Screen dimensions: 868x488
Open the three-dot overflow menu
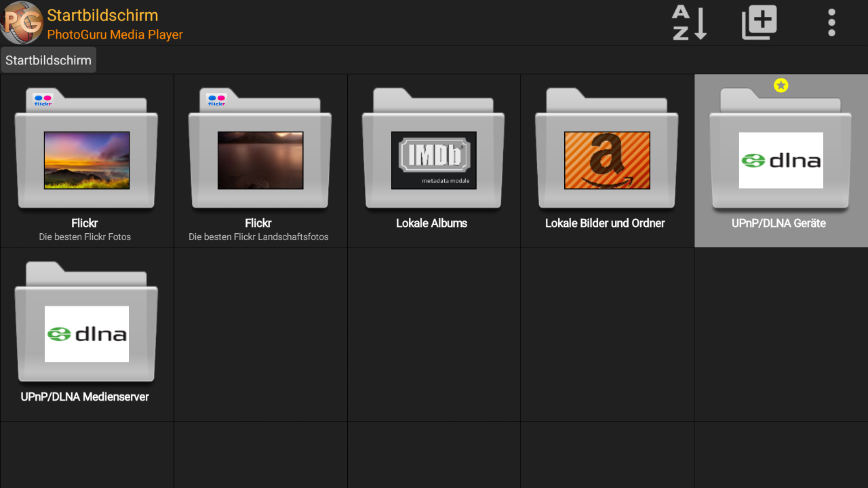point(831,22)
